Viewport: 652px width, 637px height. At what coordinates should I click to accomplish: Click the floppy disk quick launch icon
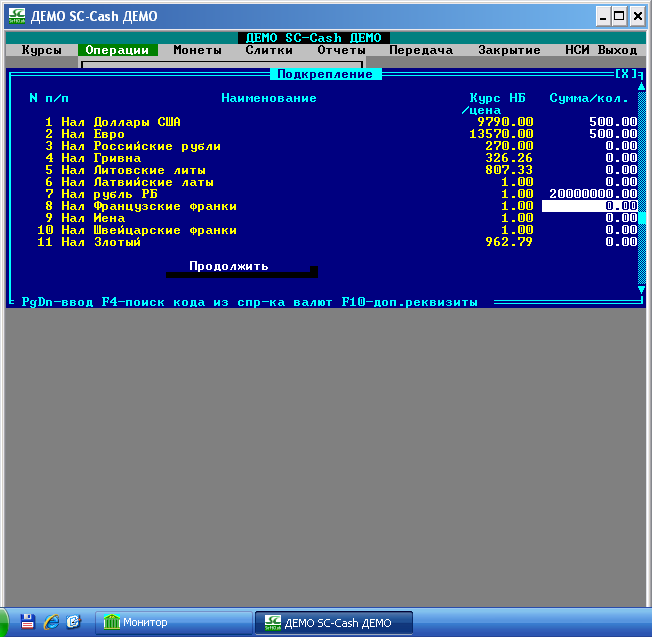pyautogui.click(x=28, y=622)
